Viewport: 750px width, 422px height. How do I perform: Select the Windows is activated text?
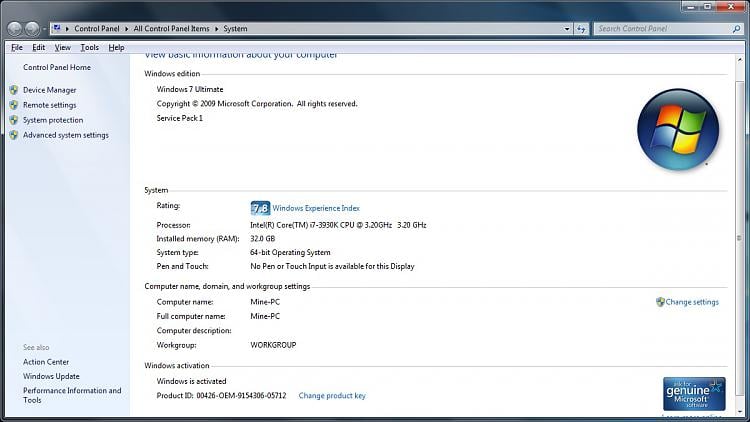(191, 381)
